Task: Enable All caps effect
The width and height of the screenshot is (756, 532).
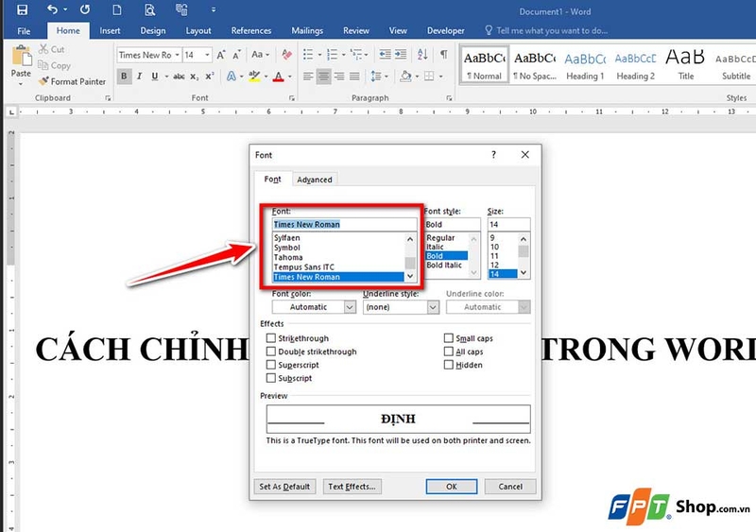Action: click(448, 352)
